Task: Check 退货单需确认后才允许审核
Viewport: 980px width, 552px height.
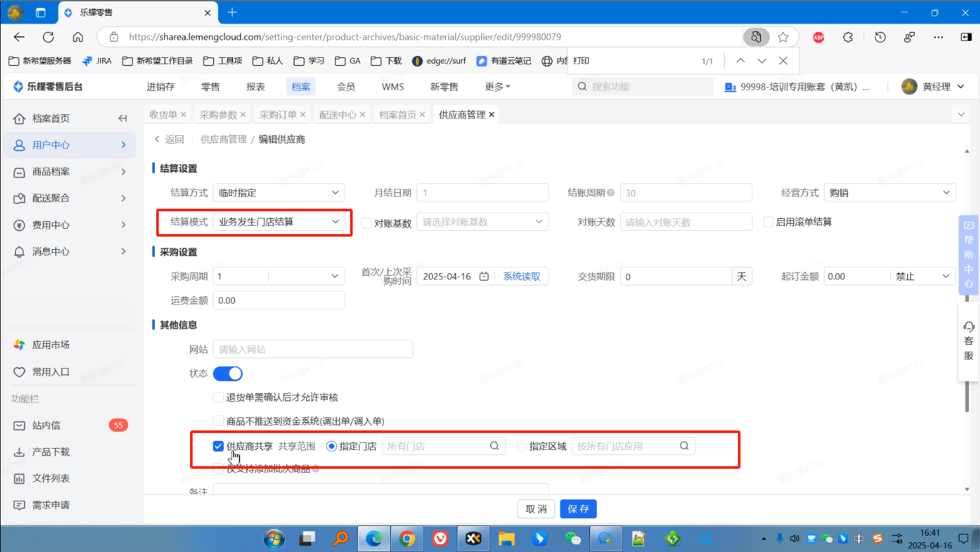Action: pyautogui.click(x=219, y=397)
